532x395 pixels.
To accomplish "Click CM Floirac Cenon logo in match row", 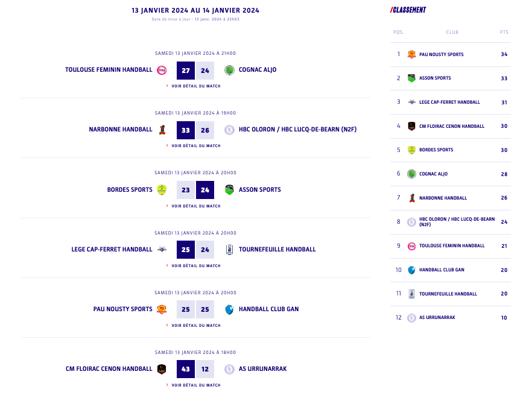I will [x=162, y=368].
